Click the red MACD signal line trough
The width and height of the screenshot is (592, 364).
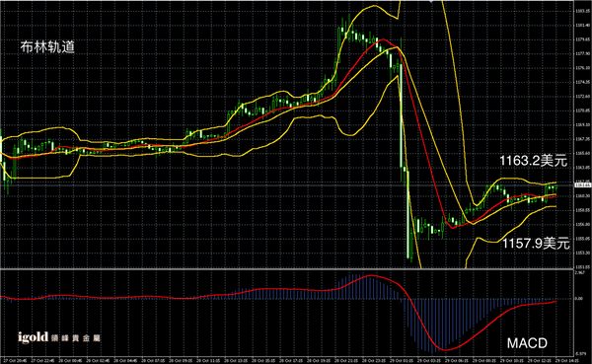pos(446,349)
